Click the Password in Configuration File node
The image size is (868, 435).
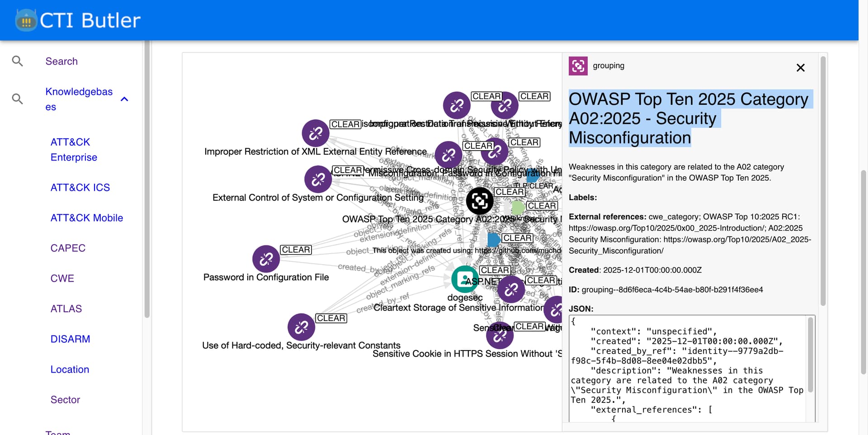point(266,259)
